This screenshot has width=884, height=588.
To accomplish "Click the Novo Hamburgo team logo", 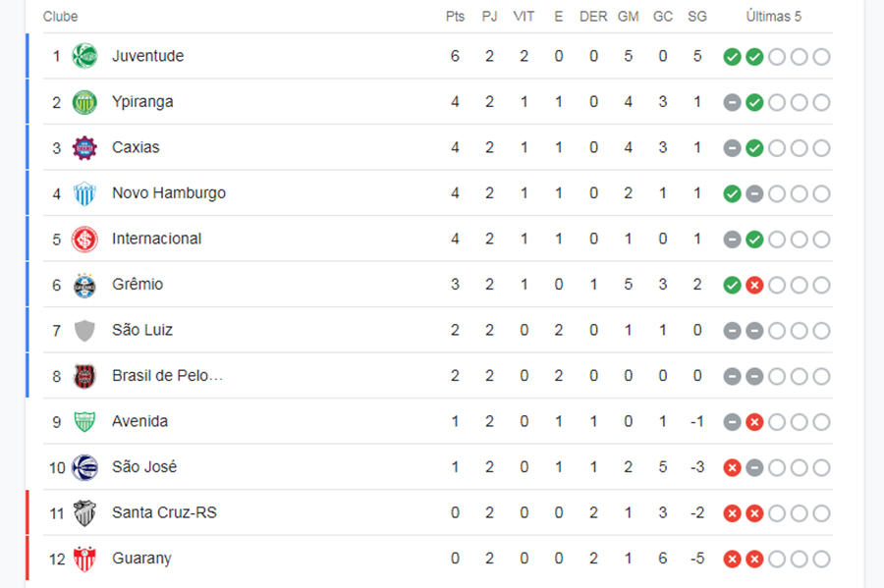I will tap(85, 193).
